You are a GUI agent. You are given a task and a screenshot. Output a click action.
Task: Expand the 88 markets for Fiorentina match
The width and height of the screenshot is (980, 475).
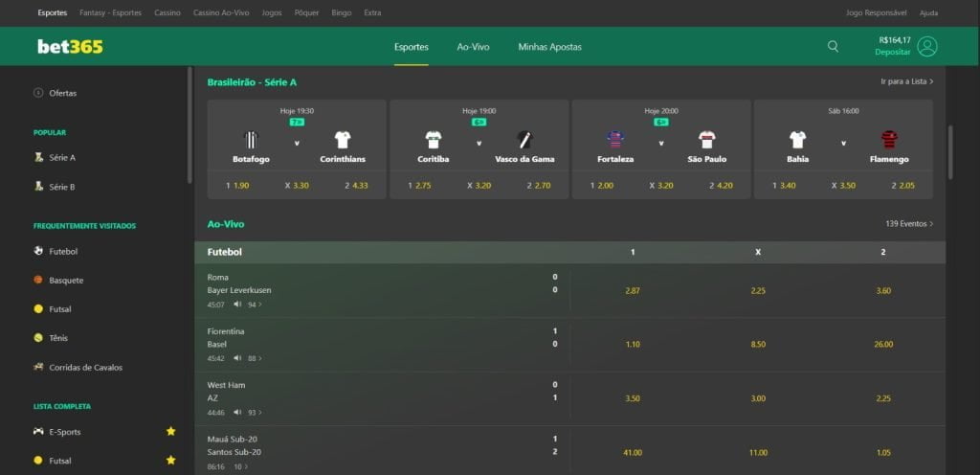tap(255, 358)
